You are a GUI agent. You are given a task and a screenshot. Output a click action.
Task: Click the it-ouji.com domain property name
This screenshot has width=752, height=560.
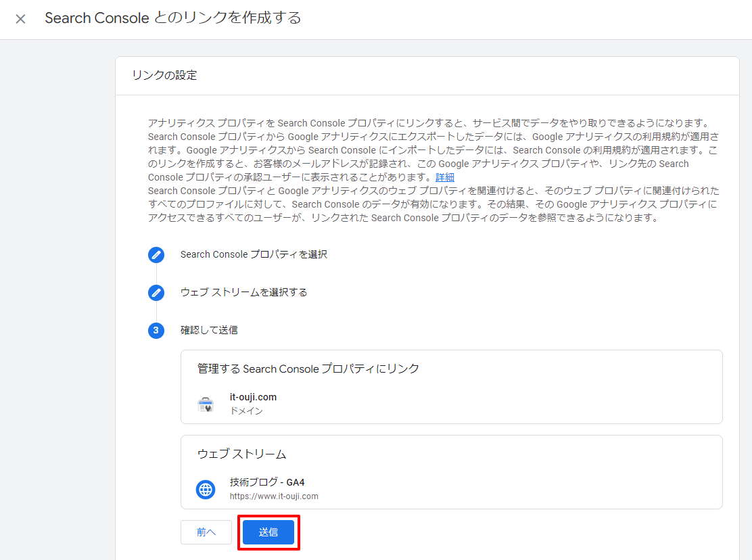pos(253,397)
